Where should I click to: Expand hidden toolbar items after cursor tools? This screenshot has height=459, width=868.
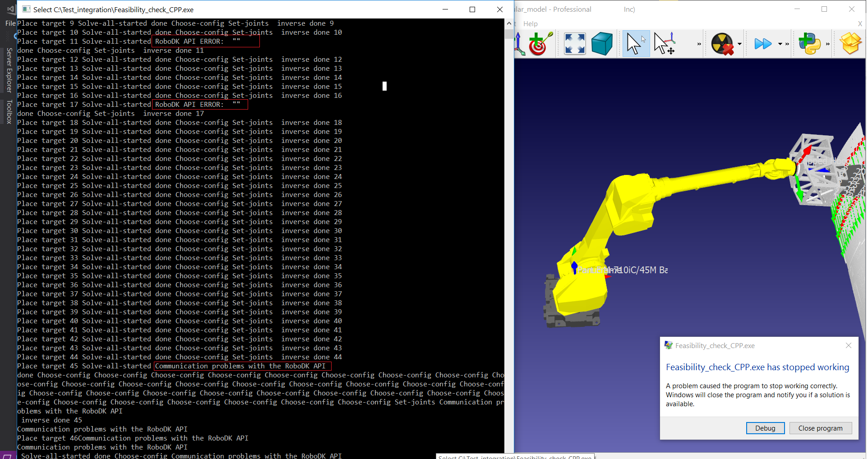699,44
